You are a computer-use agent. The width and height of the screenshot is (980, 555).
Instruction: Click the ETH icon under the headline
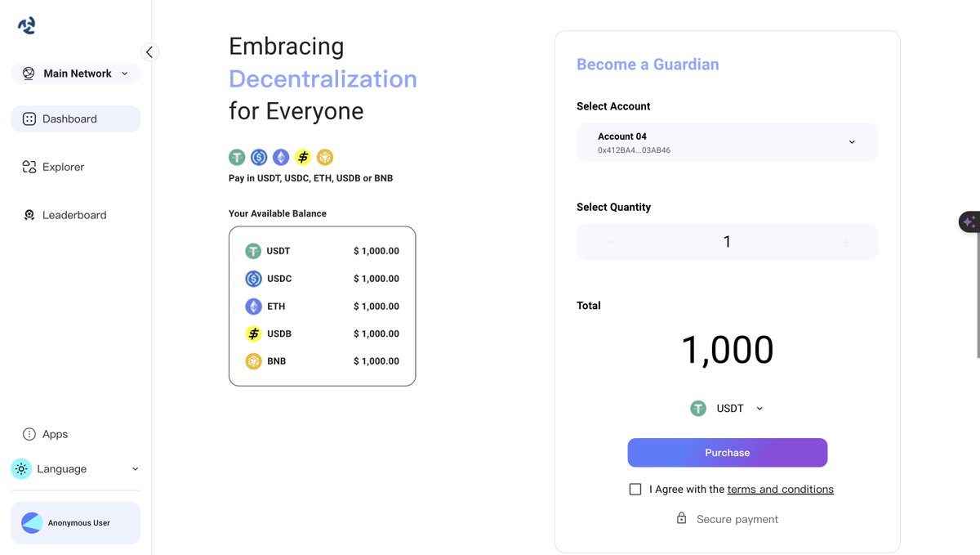pyautogui.click(x=281, y=157)
